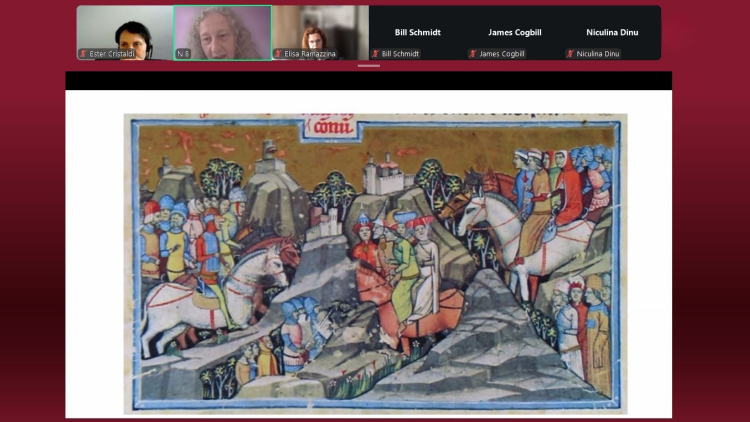Click the gallery strip resize handle bar
The height and width of the screenshot is (422, 750).
[x=369, y=66]
